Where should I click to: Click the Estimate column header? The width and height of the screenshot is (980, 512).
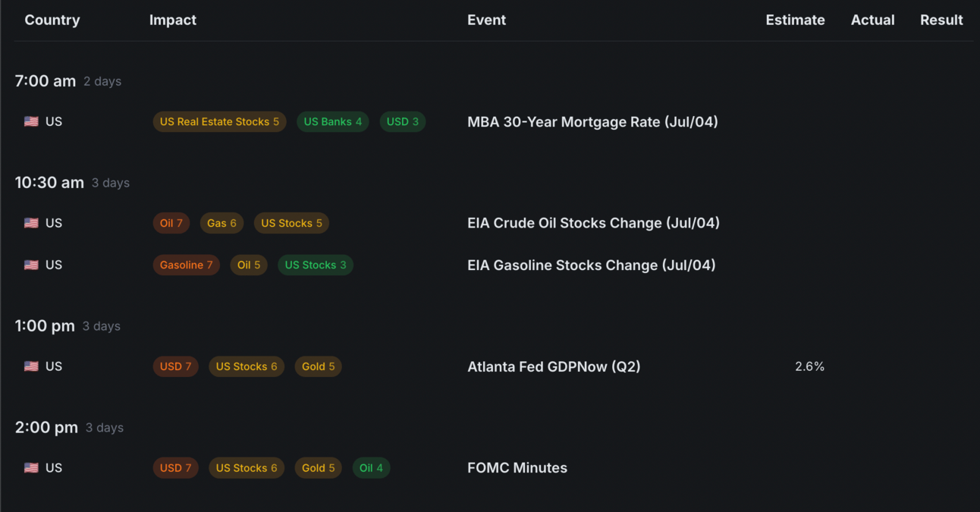[795, 20]
